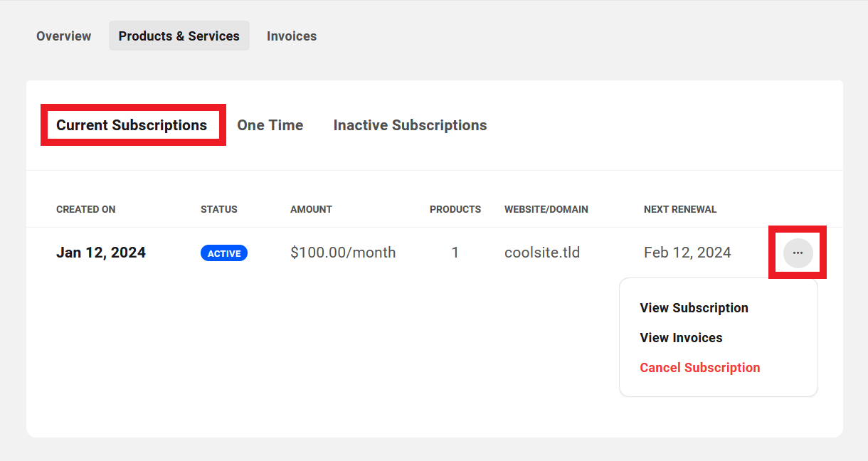Go to the Invoices tab
This screenshot has height=461, width=868.
coord(292,36)
